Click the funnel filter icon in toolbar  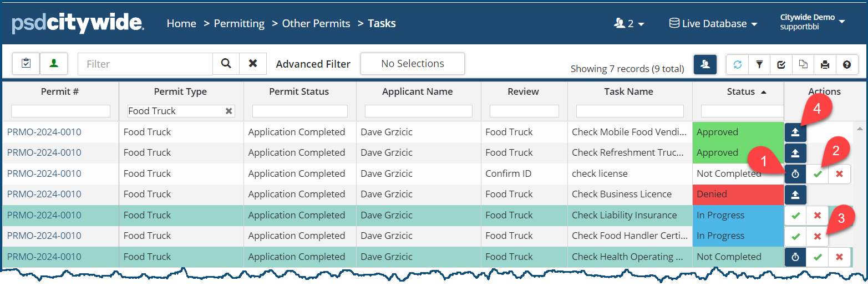pyautogui.click(x=759, y=64)
